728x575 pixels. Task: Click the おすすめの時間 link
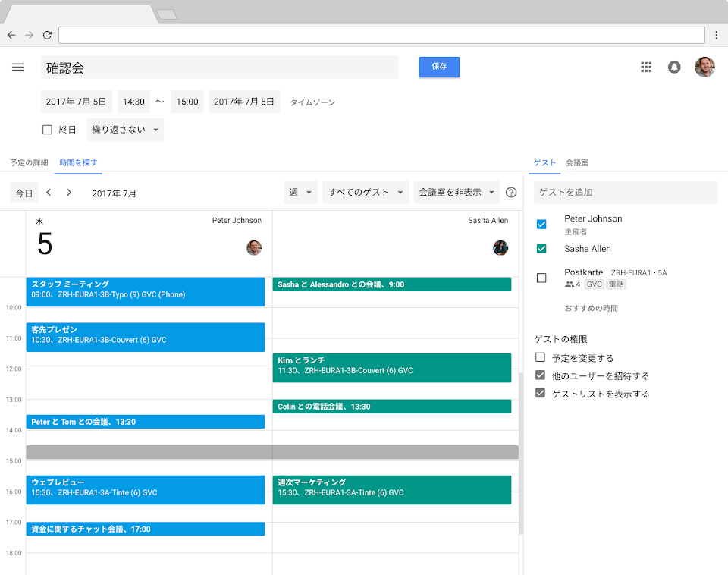(x=591, y=309)
